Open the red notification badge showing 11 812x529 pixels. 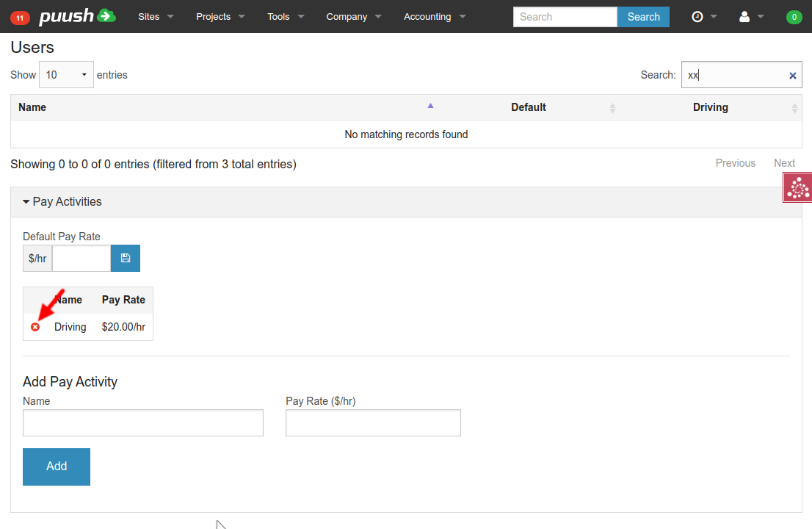tap(20, 17)
